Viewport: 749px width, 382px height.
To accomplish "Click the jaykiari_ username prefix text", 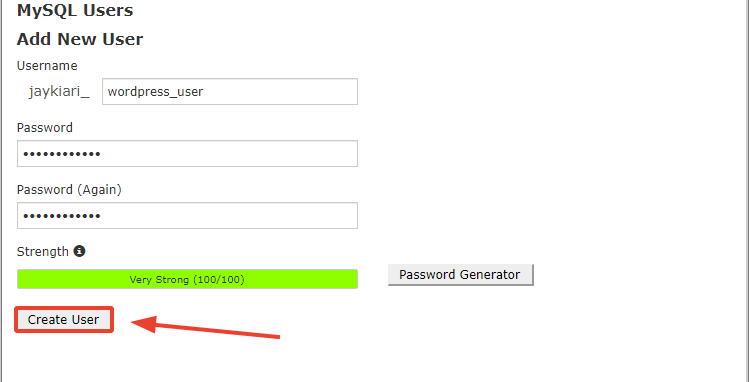I will (x=59, y=92).
